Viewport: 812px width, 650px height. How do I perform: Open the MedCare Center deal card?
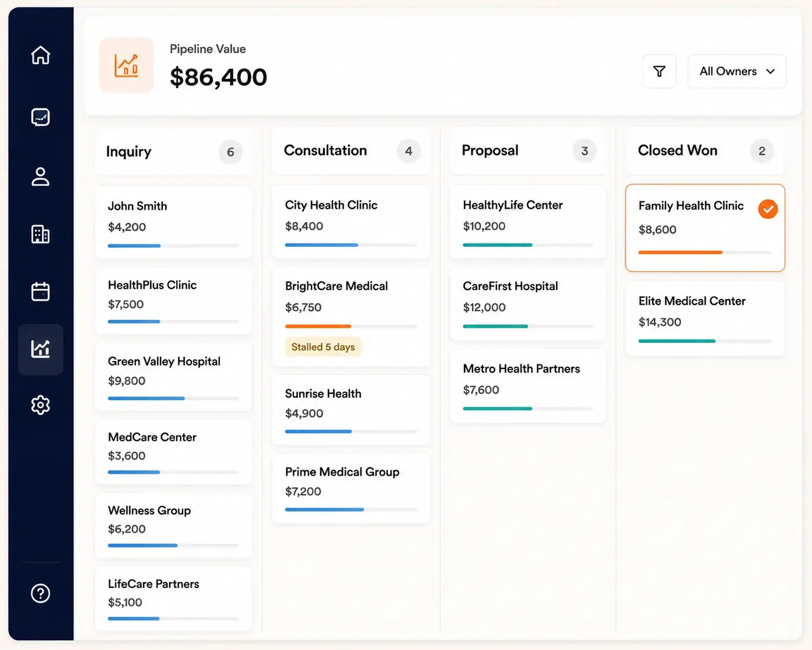173,452
